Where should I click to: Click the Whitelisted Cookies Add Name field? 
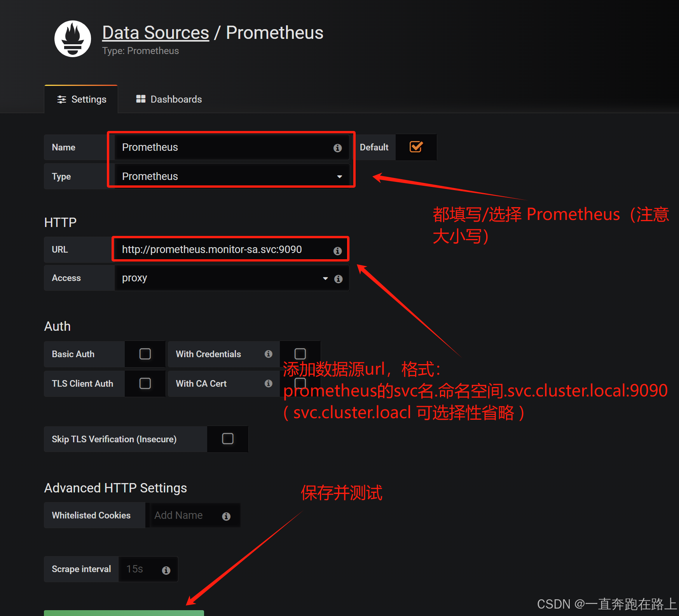click(x=195, y=515)
